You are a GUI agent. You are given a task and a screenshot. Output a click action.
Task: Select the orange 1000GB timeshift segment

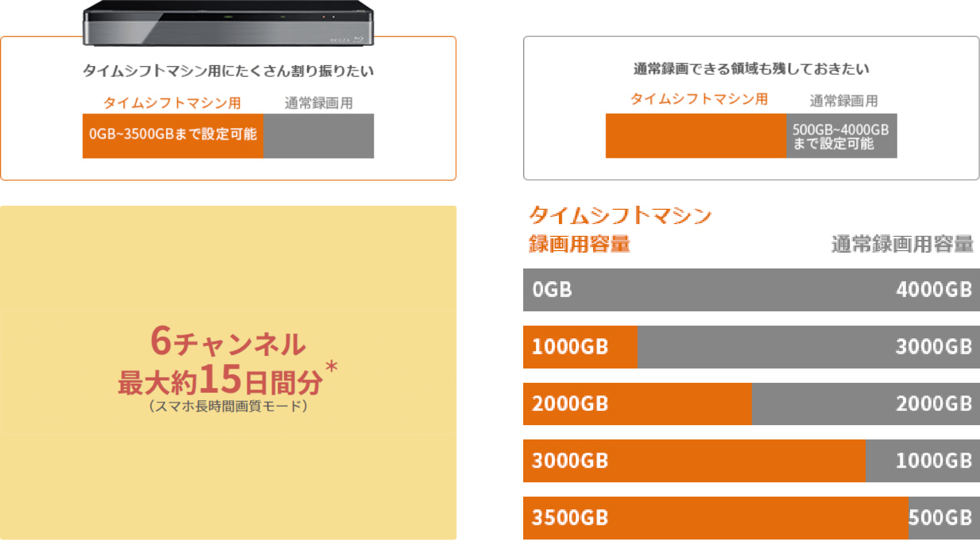(x=580, y=347)
